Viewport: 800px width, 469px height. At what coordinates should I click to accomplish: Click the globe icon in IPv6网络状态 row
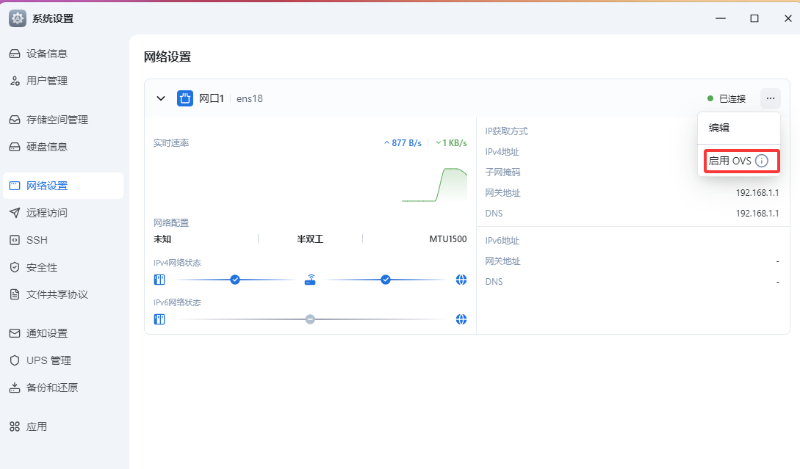coord(461,319)
